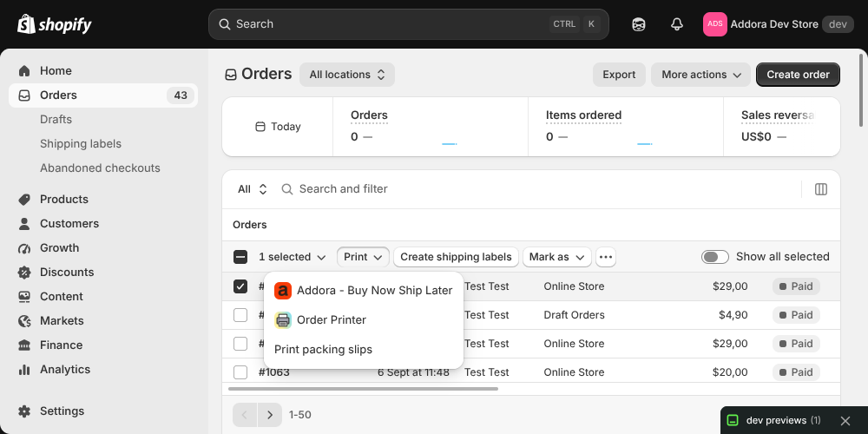The image size is (868, 434).
Task: Click the Search and filter field
Action: click(x=537, y=189)
